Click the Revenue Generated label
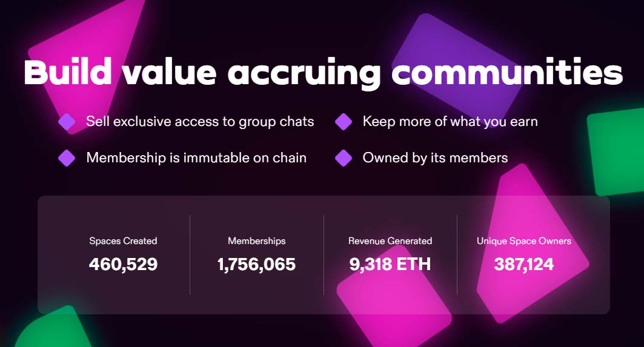The width and height of the screenshot is (644, 347). point(390,241)
